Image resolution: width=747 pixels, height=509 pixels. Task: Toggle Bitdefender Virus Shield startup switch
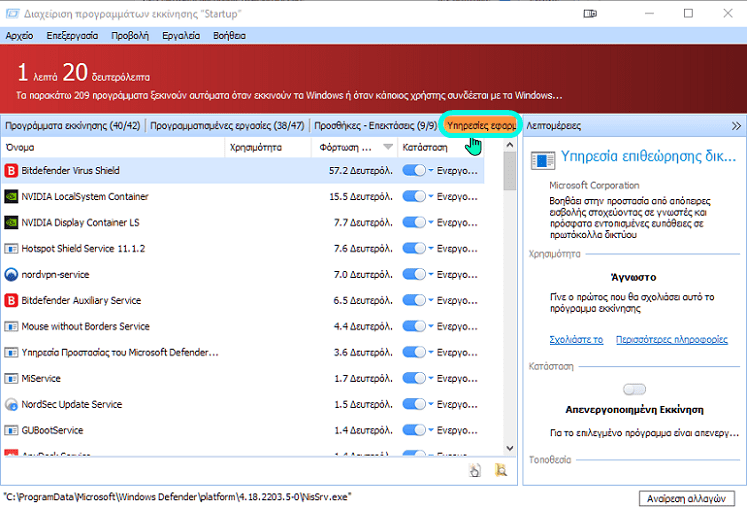point(414,170)
